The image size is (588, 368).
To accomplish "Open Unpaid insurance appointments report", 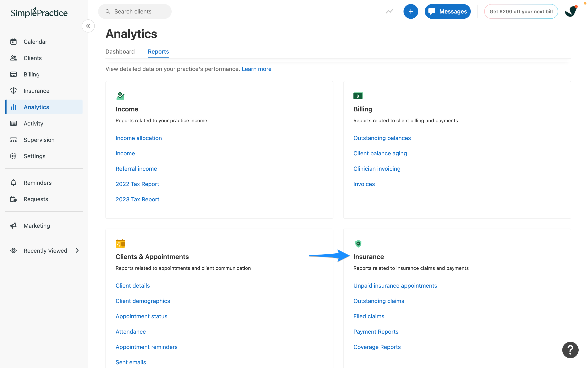I will tap(395, 285).
